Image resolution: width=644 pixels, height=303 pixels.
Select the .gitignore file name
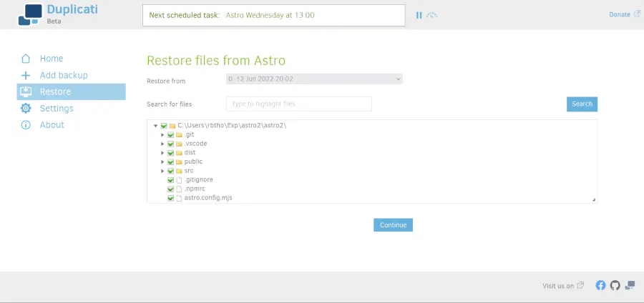coord(199,180)
